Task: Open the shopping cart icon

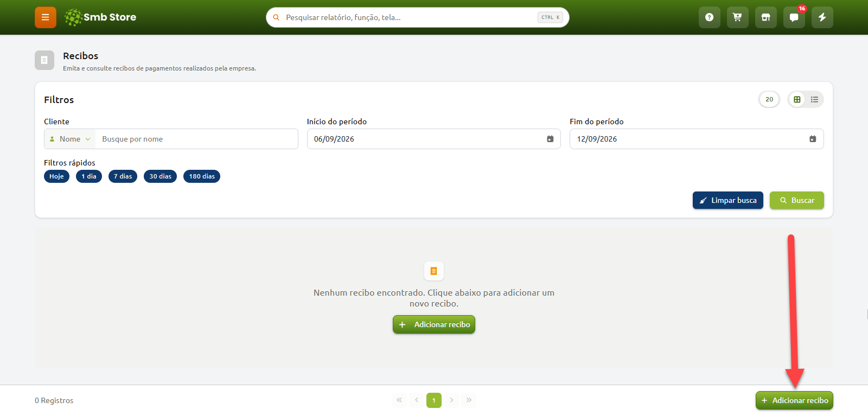Action: 737,17
